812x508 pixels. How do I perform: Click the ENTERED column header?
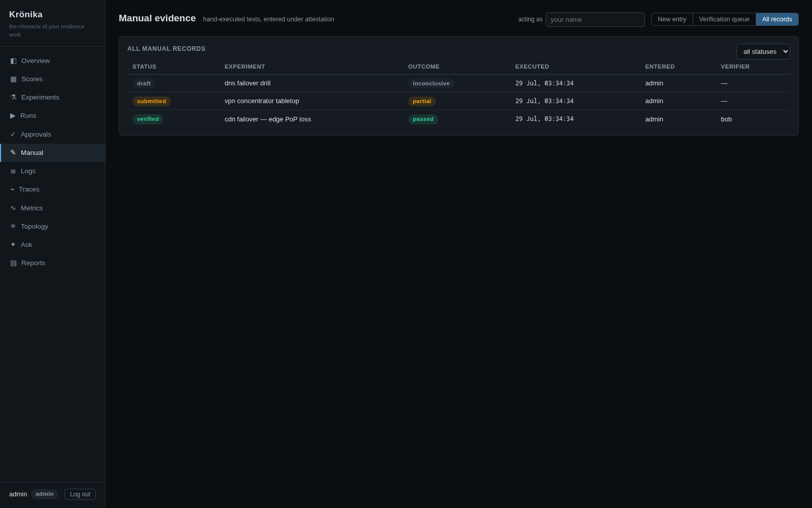click(x=660, y=67)
